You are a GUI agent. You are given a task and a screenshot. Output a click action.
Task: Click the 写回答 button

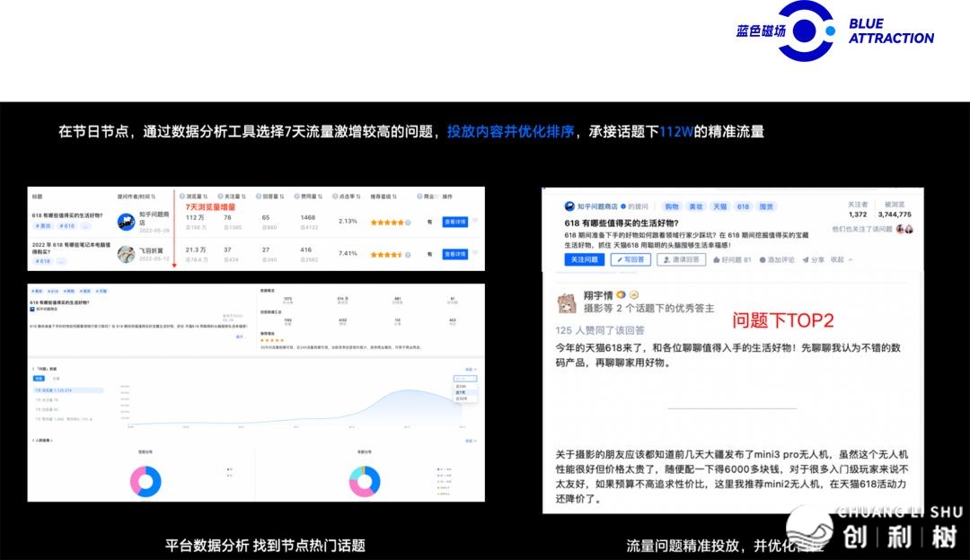[x=630, y=259]
